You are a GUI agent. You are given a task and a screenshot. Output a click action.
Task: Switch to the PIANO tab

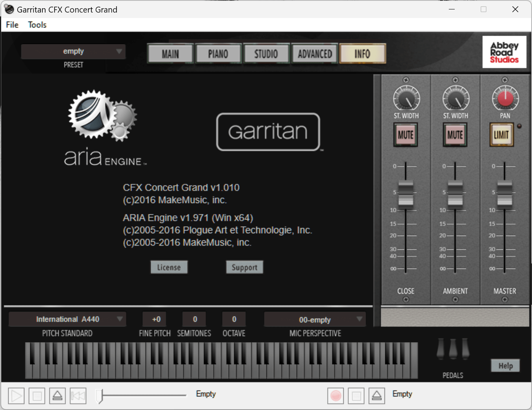click(x=219, y=53)
